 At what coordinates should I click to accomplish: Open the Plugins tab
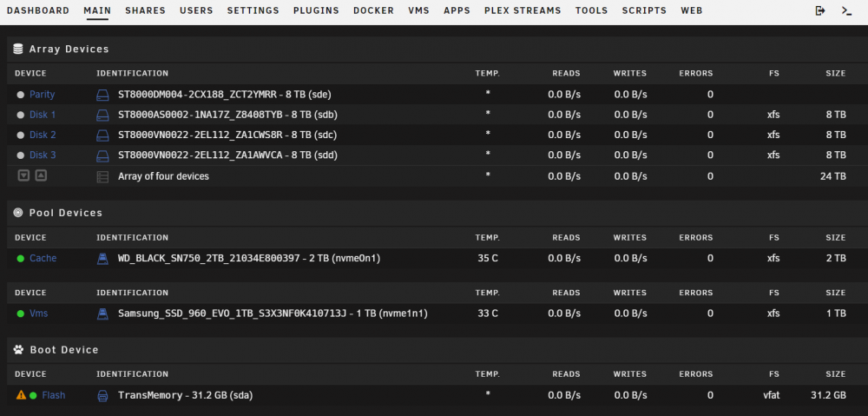click(316, 10)
